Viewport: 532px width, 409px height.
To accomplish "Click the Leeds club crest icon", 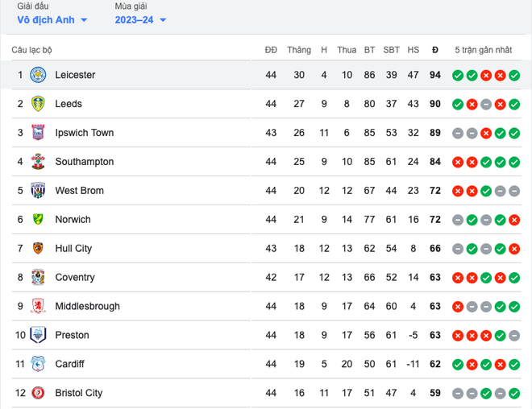I will coord(38,104).
